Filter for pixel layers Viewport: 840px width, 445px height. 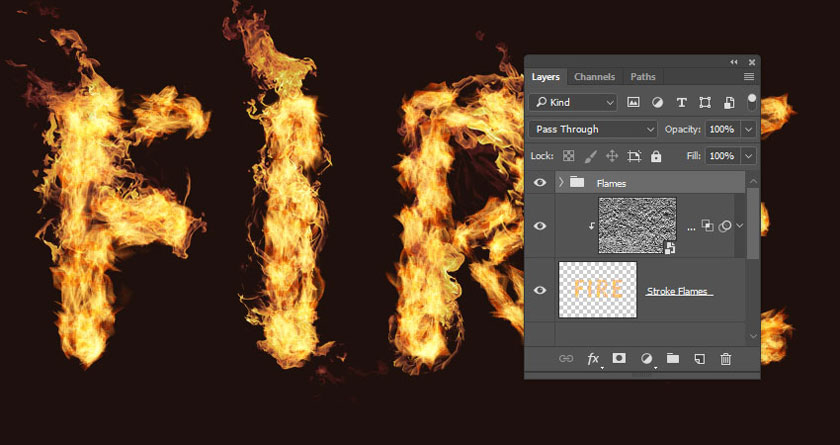click(x=633, y=102)
